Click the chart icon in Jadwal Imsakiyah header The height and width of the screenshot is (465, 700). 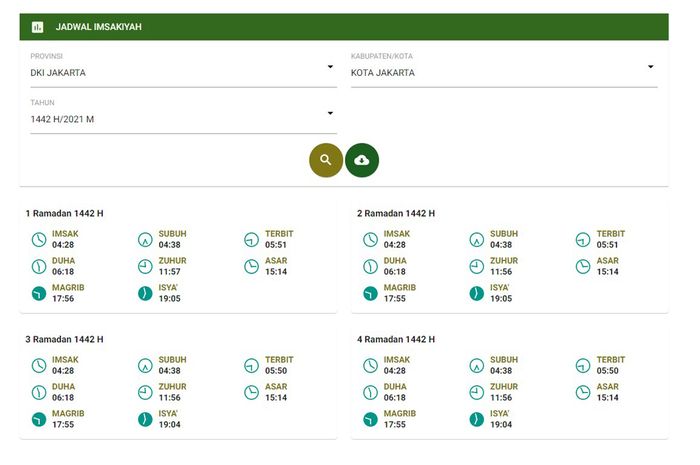[x=37, y=27]
